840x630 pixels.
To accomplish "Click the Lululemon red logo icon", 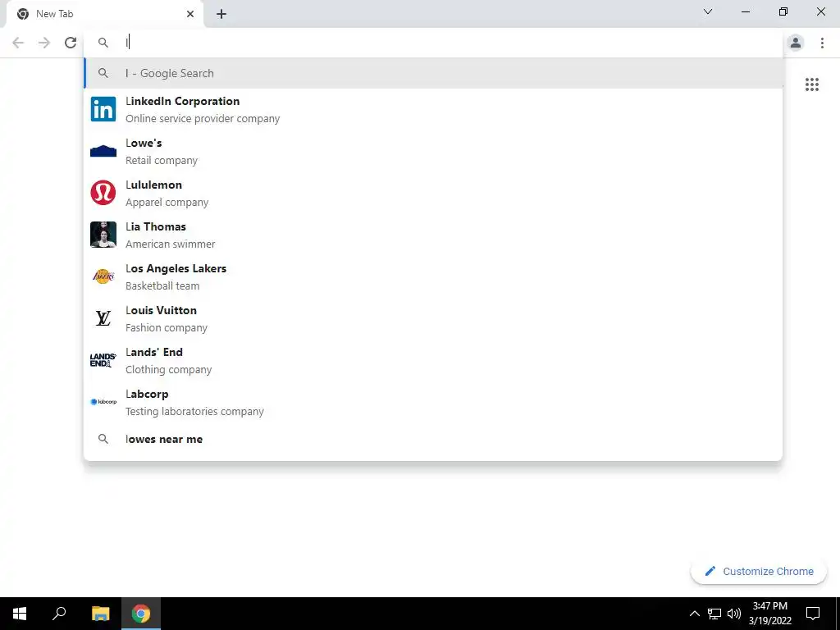I will (103, 193).
